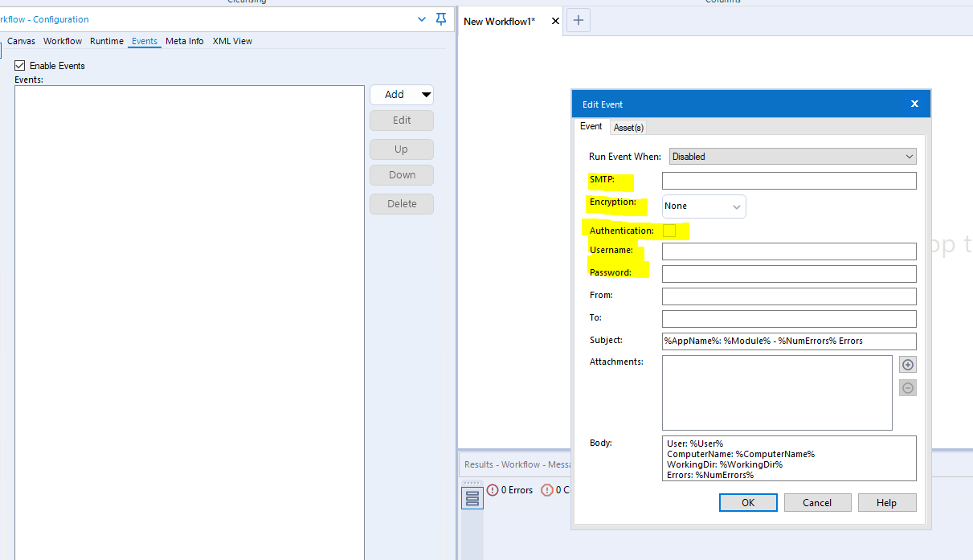
Task: Click the orange warning count indicator
Action: point(546,489)
